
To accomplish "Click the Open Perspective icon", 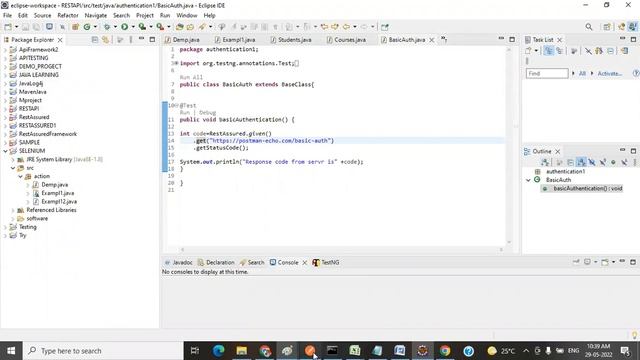I will [x=607, y=27].
